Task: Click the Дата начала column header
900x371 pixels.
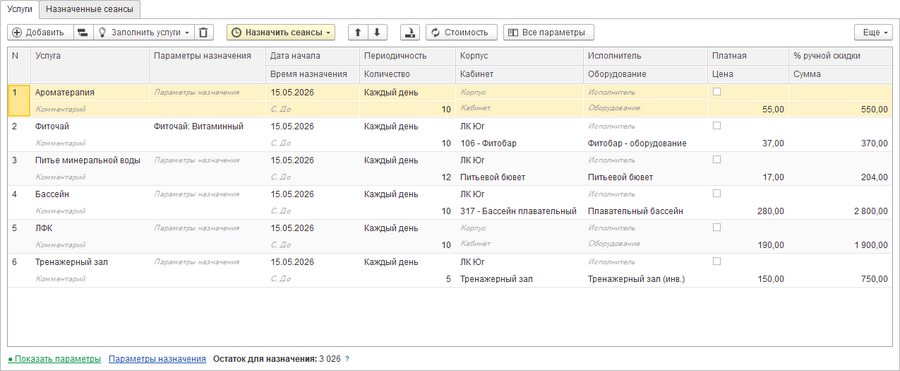Action: click(312, 56)
